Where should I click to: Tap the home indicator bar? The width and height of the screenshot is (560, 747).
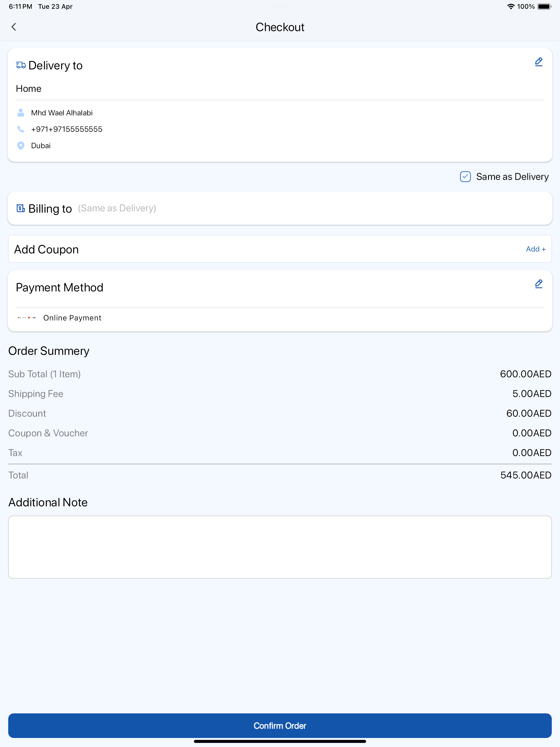280,741
